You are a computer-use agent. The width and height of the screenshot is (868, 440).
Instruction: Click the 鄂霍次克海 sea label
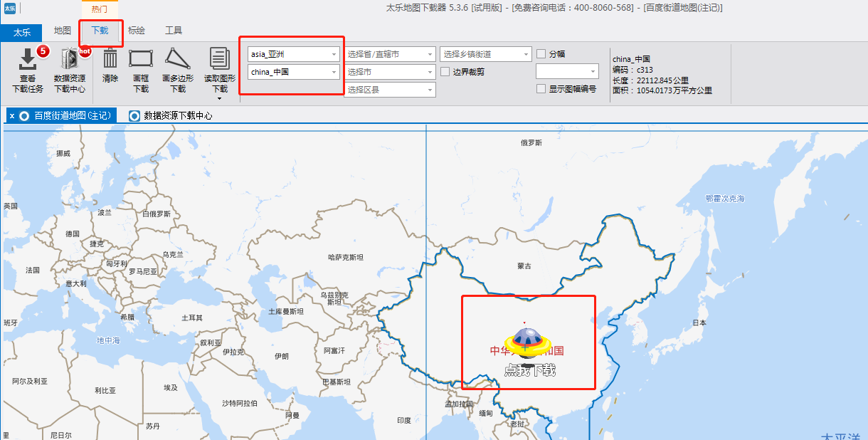724,199
